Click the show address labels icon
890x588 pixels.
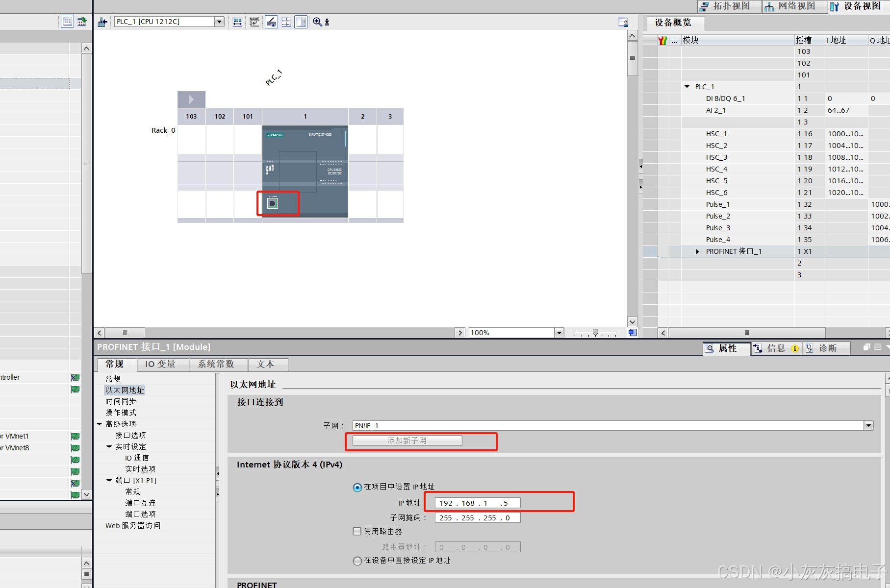[x=237, y=22]
